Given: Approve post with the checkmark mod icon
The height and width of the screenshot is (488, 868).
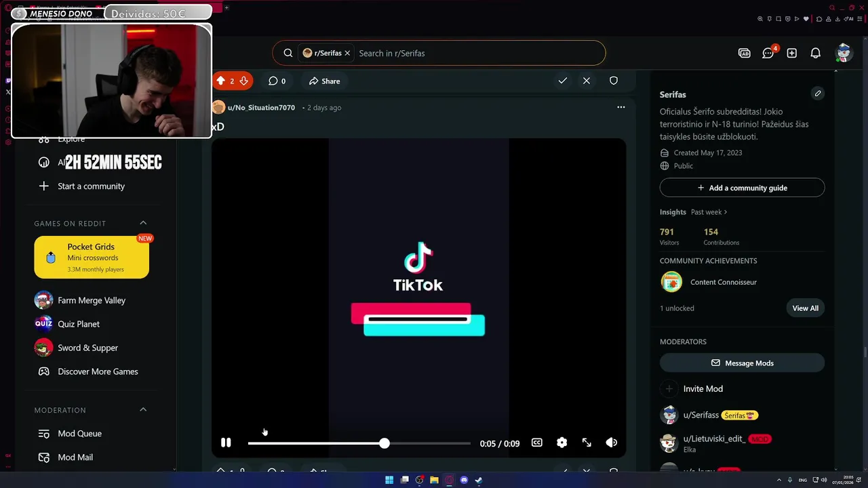Looking at the screenshot, I should tap(563, 81).
